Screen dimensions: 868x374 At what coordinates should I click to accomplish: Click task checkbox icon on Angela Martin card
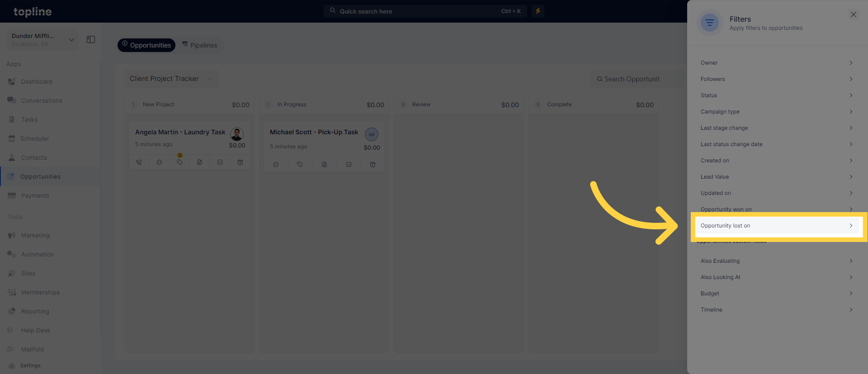pyautogui.click(x=220, y=162)
